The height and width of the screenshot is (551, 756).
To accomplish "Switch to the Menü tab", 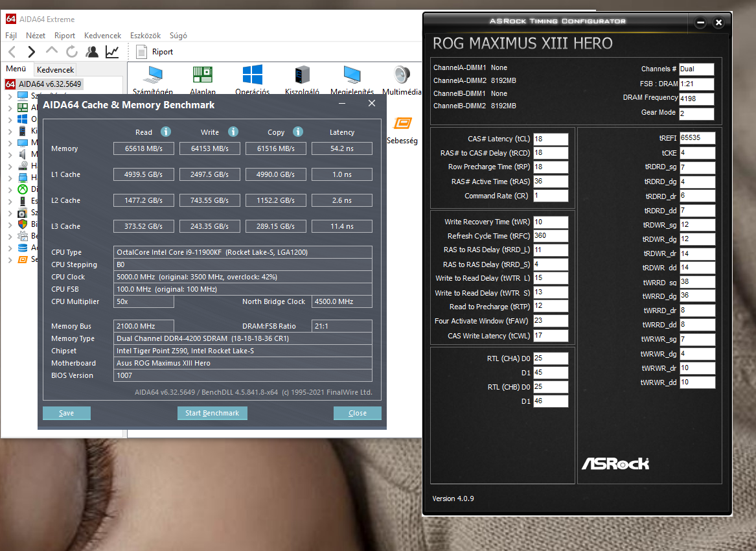I will click(x=16, y=69).
